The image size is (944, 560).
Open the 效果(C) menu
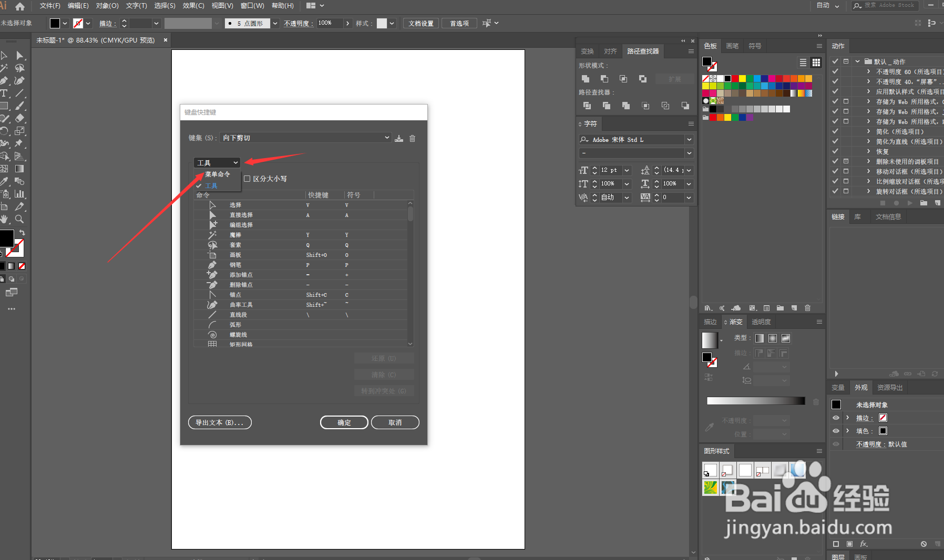click(193, 6)
